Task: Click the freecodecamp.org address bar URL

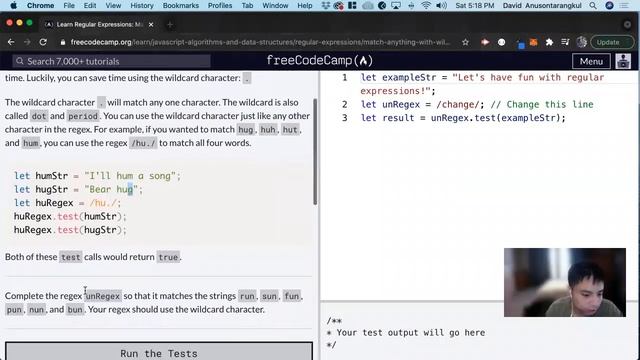Action: tap(260, 42)
